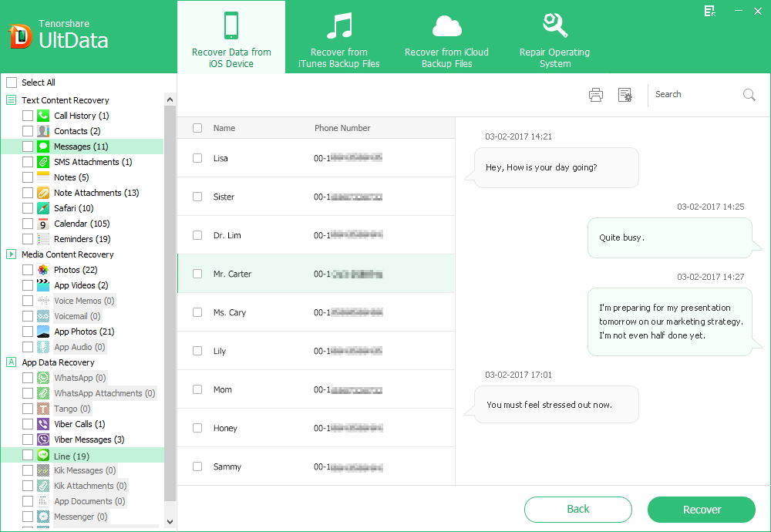Screen dimensions: 771x532
Task: Select the Sister contact row
Action: point(315,197)
